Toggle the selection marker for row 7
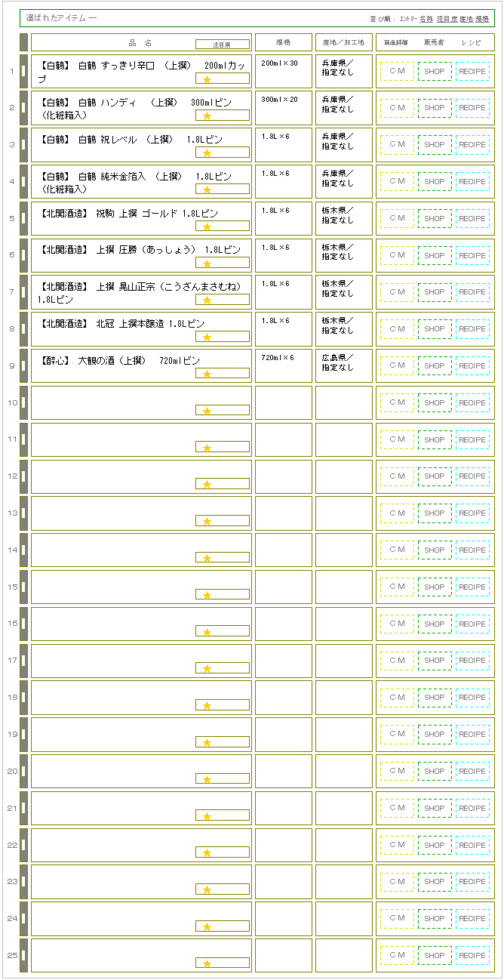 [x=23, y=292]
